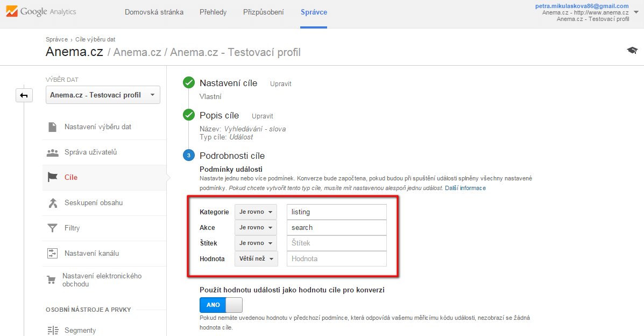Click the people icon beside Správa uživatelů

coord(53,152)
